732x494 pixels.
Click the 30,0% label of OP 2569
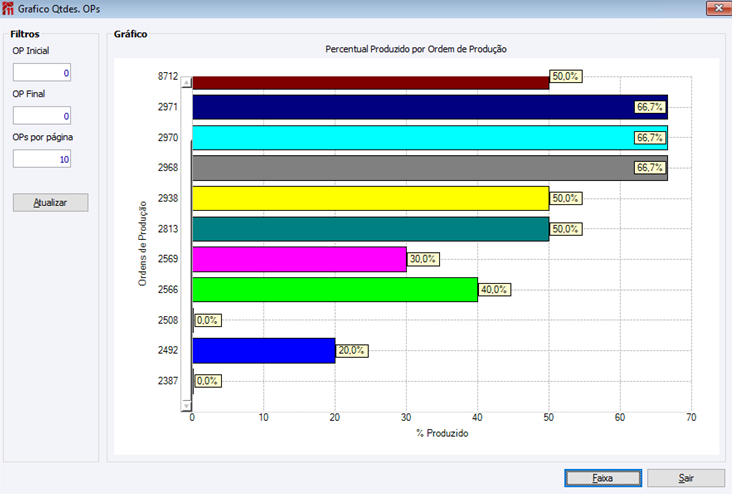(423, 259)
